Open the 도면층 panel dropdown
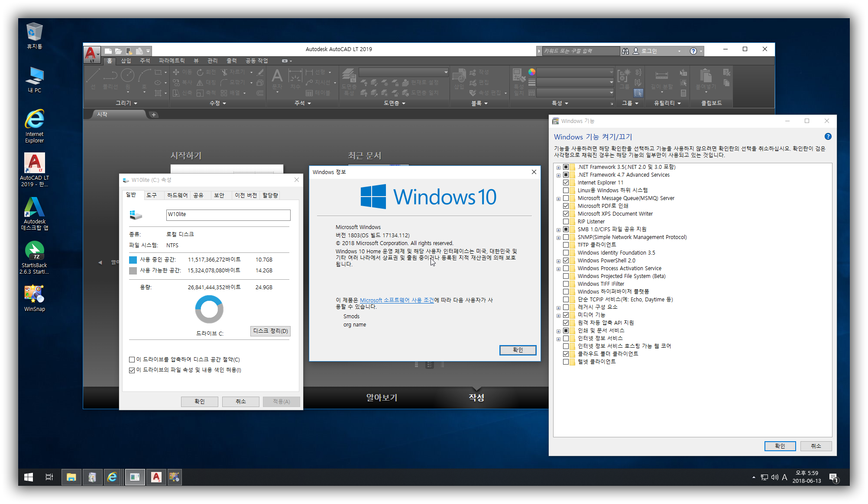This screenshot has width=868, height=504. click(x=395, y=103)
